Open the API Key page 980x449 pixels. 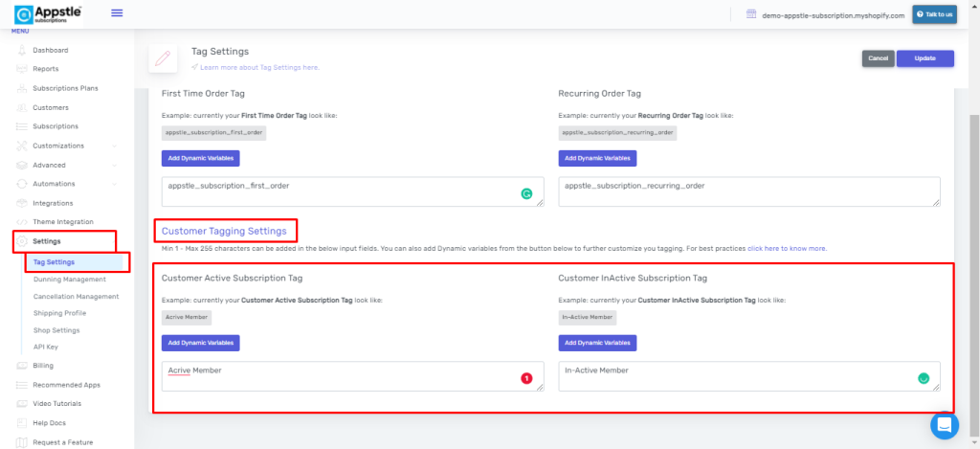click(46, 347)
